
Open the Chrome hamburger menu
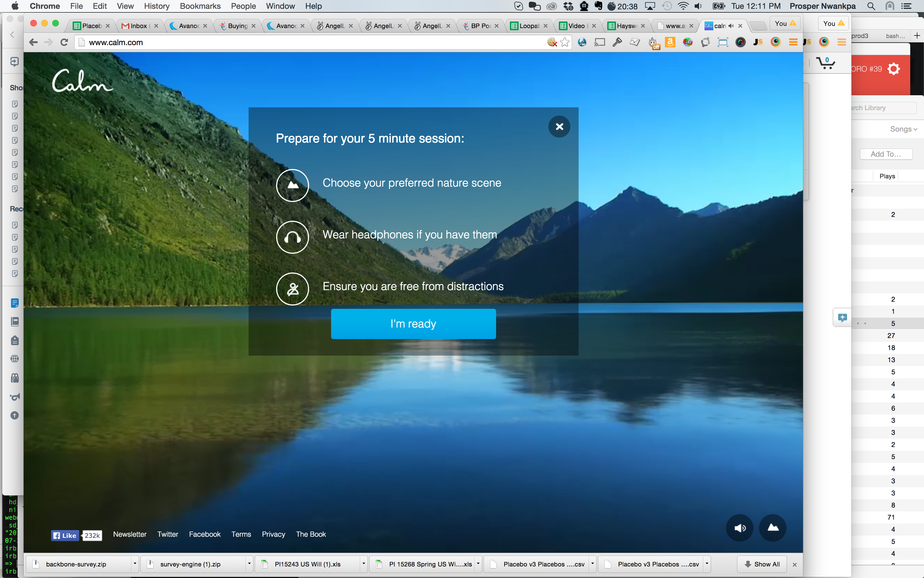point(793,42)
